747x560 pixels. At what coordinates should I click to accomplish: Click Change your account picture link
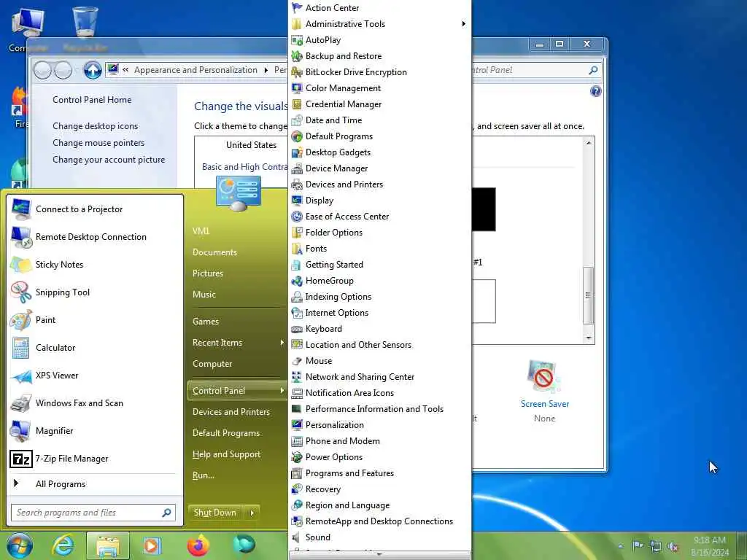click(109, 160)
